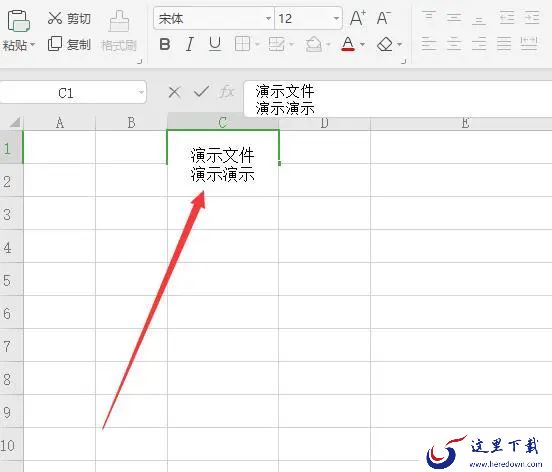This screenshot has width=552, height=472.
Task: Click the Copy icon
Action: [x=55, y=44]
